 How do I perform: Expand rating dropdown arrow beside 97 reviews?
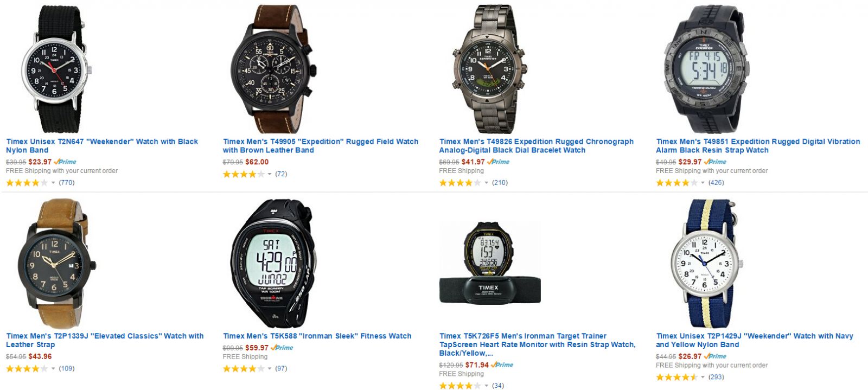pyautogui.click(x=270, y=369)
